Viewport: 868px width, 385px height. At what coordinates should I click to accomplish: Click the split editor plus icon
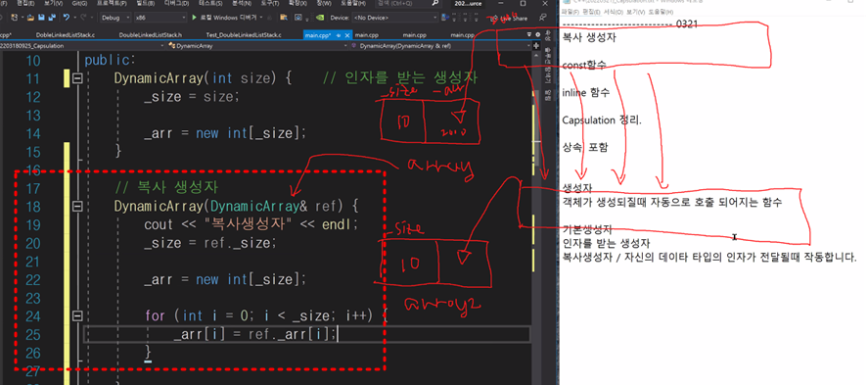coord(536,46)
